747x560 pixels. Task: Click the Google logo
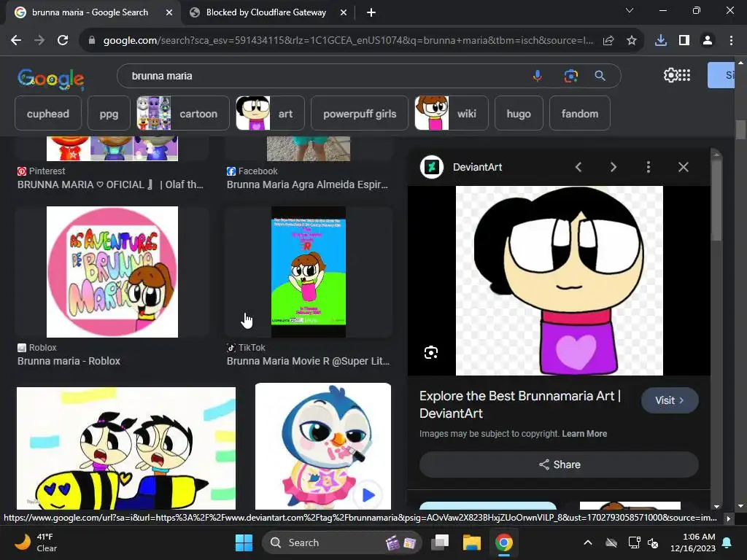coord(51,79)
